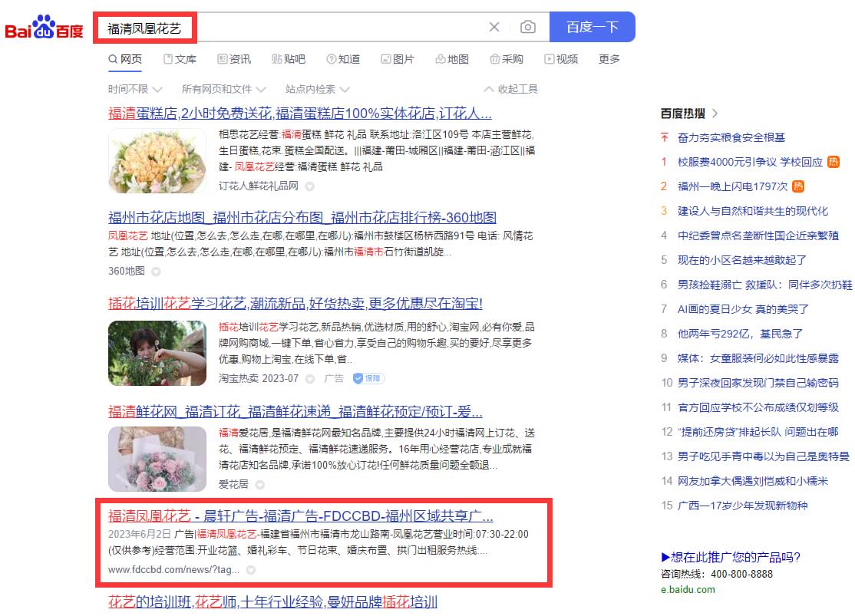855x616 pixels.
Task: Open hot search 他两年亏292亿
Action: coord(740,334)
